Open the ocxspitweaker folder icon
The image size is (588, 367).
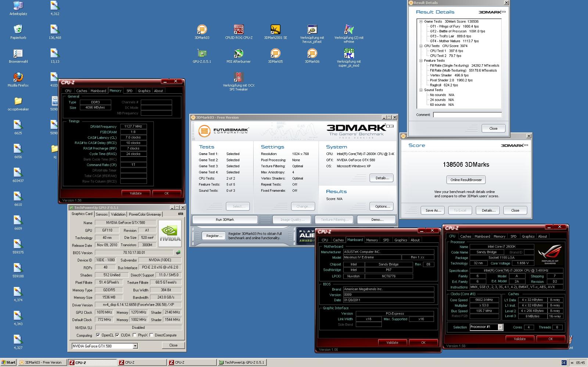(x=18, y=101)
